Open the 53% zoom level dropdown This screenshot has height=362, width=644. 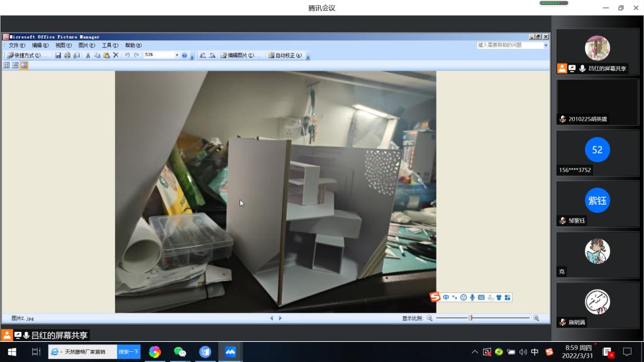177,55
